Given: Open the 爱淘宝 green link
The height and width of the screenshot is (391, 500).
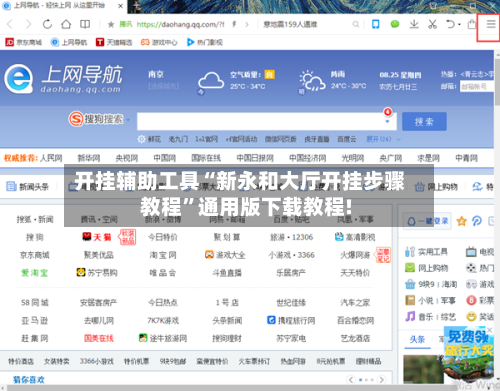Looking at the screenshot, I should pos(35,273).
